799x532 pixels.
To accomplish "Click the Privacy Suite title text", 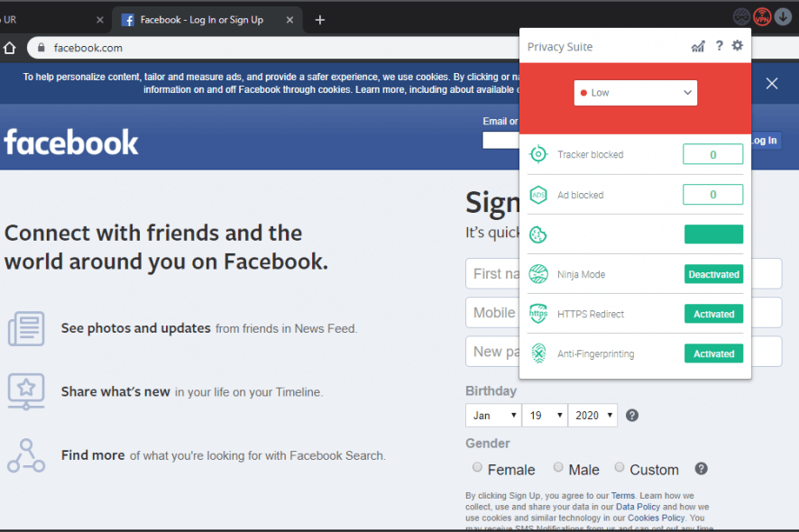I will (x=559, y=47).
